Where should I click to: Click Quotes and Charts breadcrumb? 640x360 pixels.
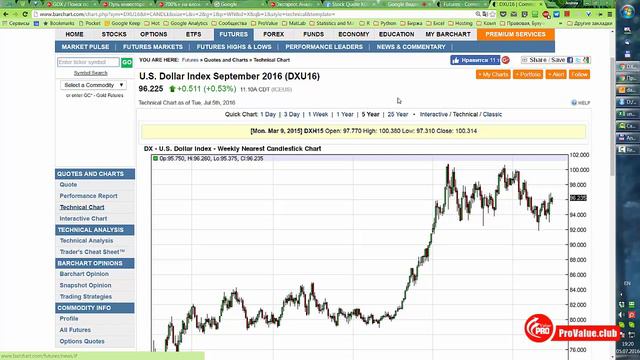coord(226,60)
